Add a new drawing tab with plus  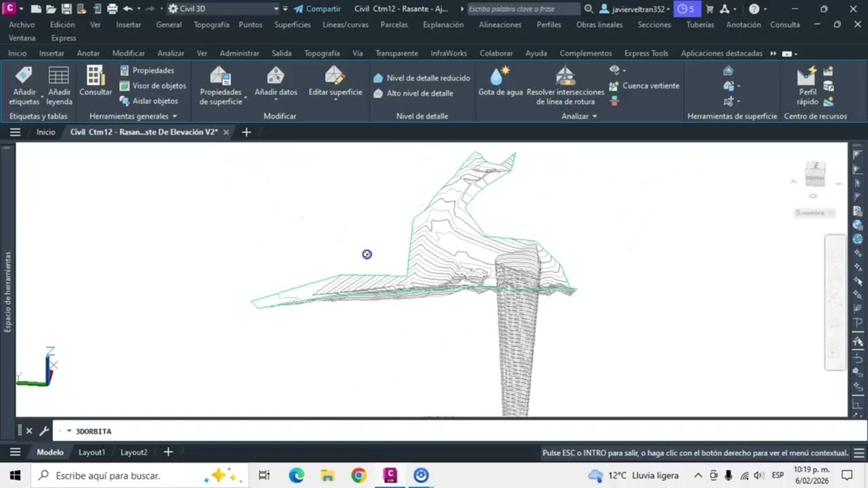pos(246,132)
